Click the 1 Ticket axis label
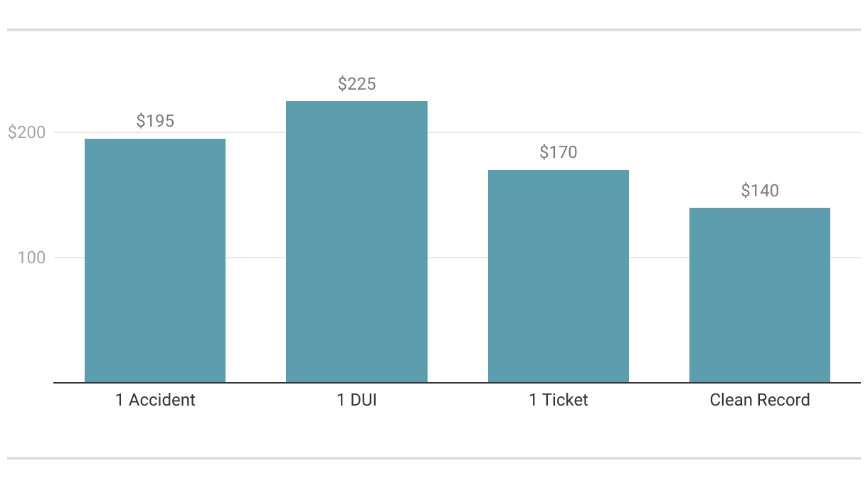868x481 pixels. [x=559, y=400]
